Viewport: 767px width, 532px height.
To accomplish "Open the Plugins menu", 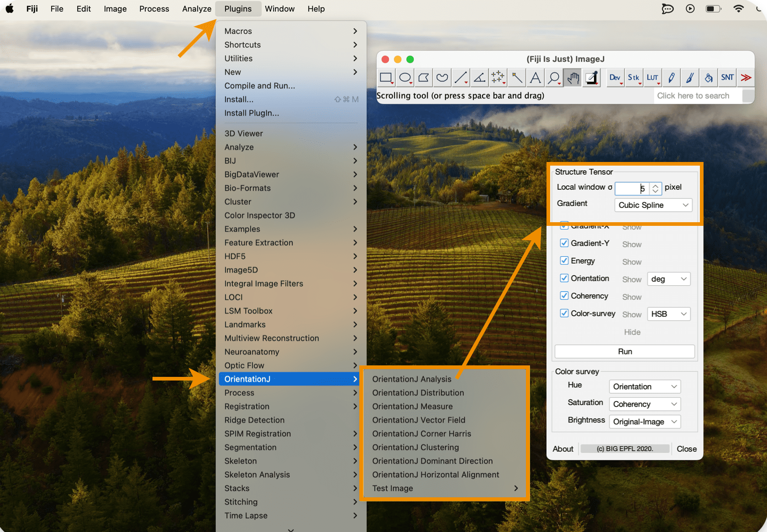I will click(238, 9).
